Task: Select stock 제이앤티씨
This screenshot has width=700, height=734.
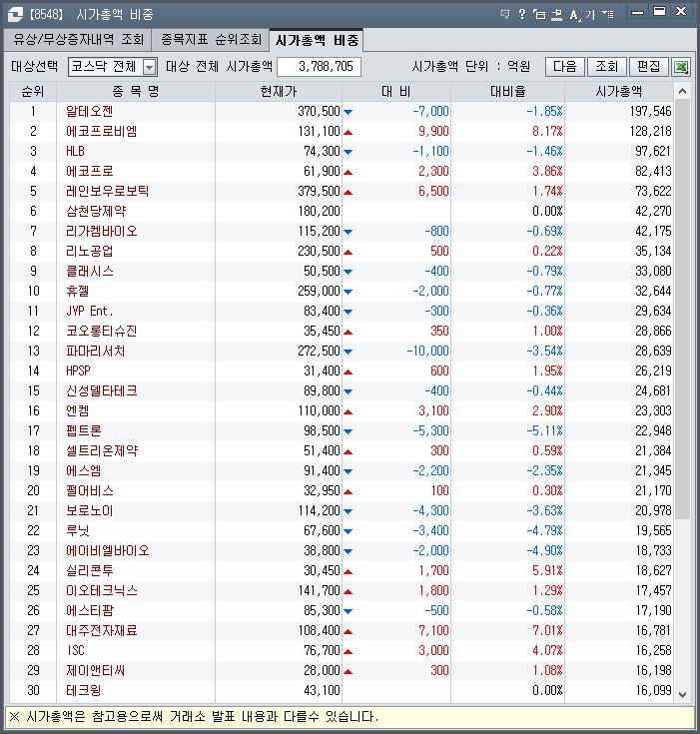Action: coord(96,670)
